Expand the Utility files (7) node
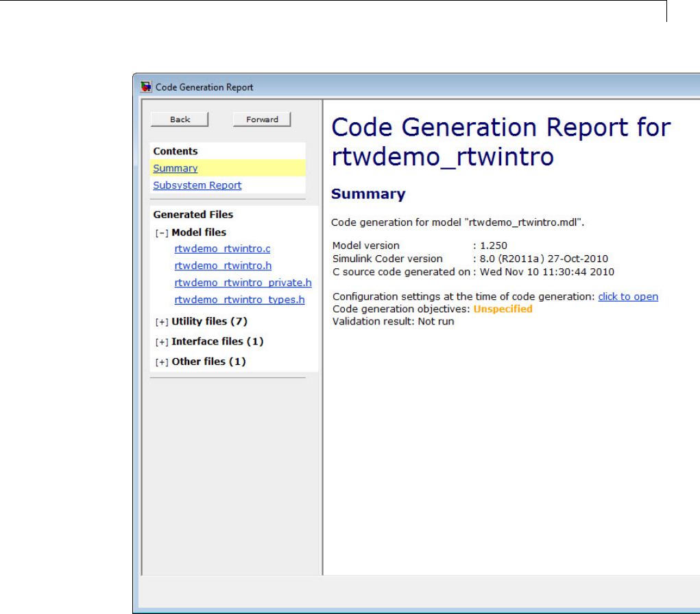Image resolution: width=700 pixels, height=614 pixels. (x=162, y=322)
